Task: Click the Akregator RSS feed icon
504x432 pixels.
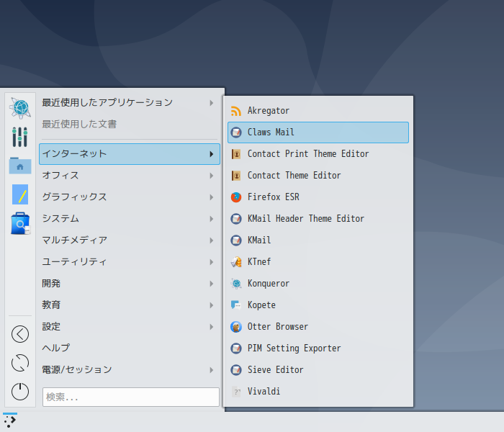Action: click(x=236, y=111)
